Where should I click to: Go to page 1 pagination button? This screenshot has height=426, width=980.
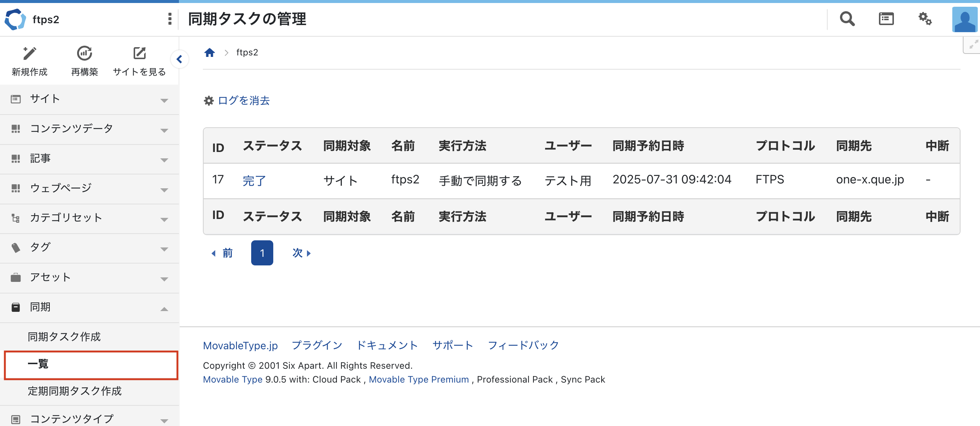(262, 253)
